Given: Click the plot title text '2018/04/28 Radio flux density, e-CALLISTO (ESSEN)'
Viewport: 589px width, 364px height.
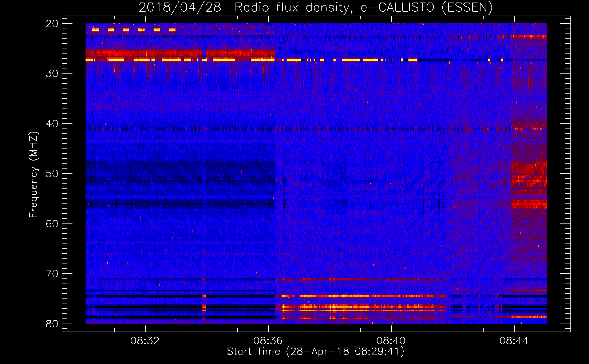Looking at the screenshot, I should tap(316, 7).
